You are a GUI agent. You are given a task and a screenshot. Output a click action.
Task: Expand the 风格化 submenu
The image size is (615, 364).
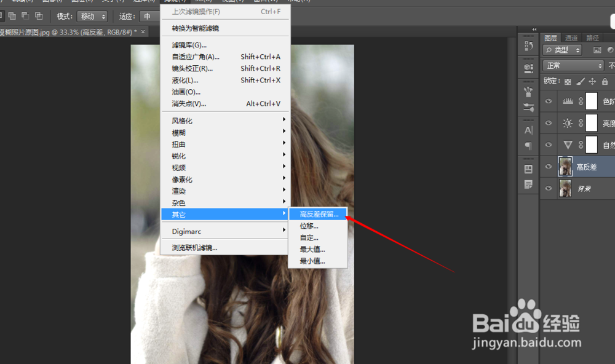(226, 121)
